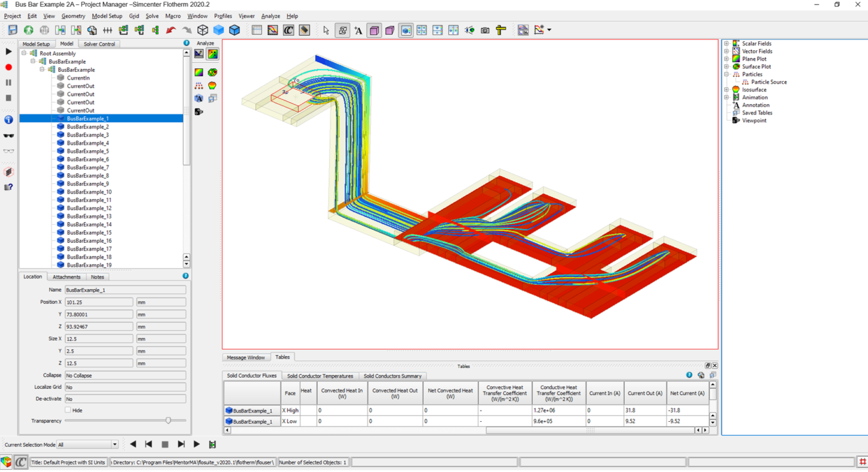This screenshot has width=868, height=472.
Task: Open the Profiles menu
Action: pyautogui.click(x=223, y=16)
